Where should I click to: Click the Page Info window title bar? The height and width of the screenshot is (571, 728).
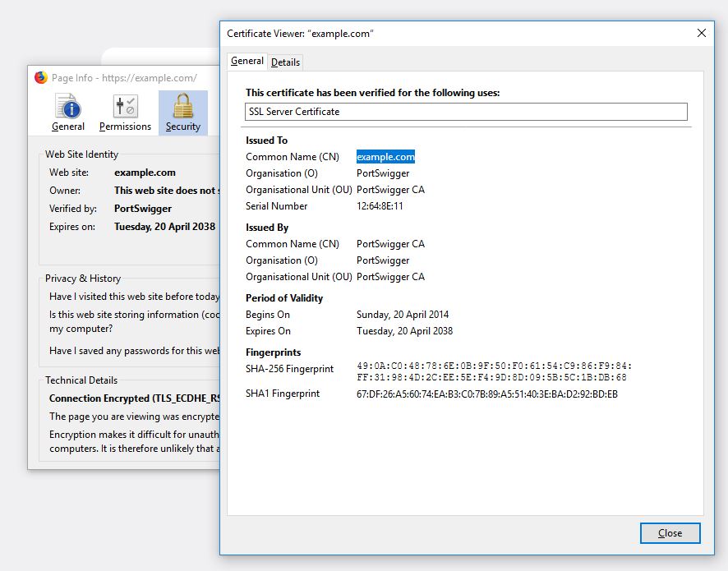pyautogui.click(x=124, y=77)
